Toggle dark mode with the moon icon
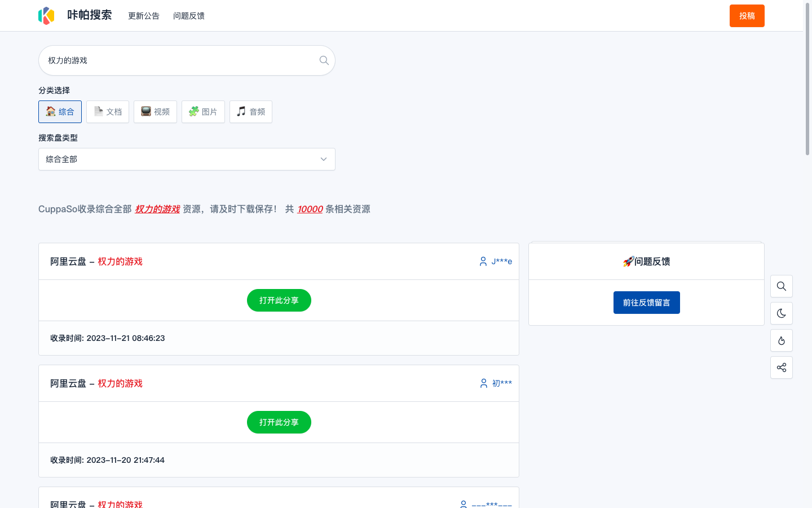The image size is (812, 508). coord(781,313)
